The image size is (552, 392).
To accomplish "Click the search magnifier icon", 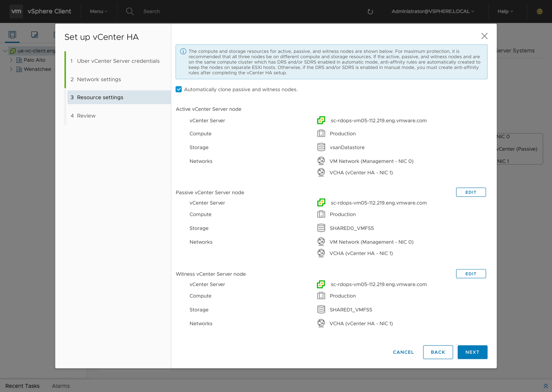I will coord(130,11).
